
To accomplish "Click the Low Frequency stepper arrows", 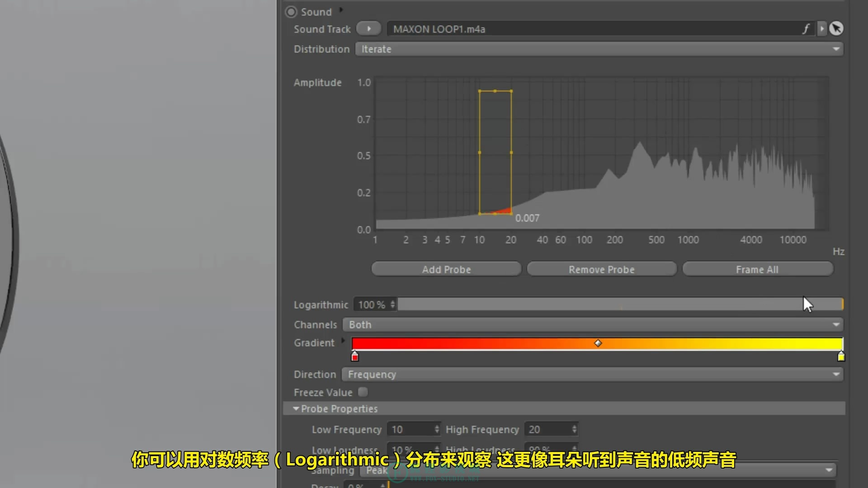I will point(437,429).
